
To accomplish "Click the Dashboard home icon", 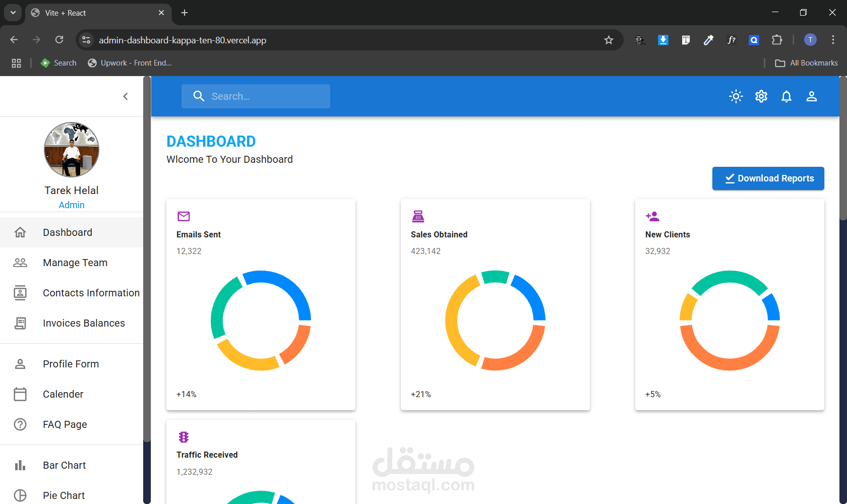I will (x=20, y=232).
